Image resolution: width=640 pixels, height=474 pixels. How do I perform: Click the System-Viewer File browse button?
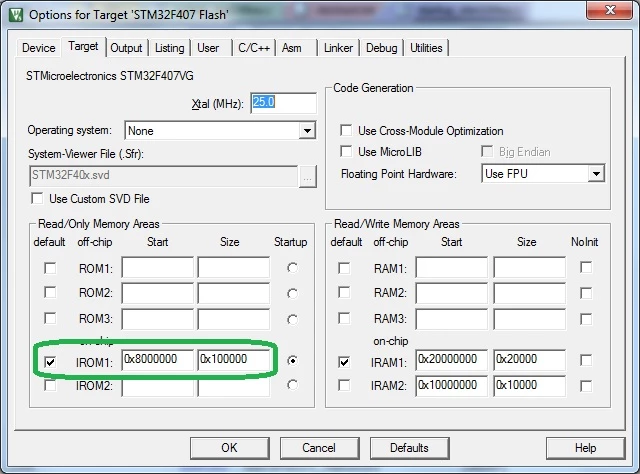coord(308,177)
